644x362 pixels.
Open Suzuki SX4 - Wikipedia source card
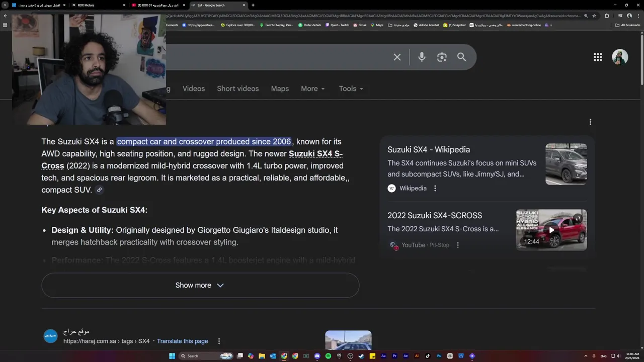[429, 149]
